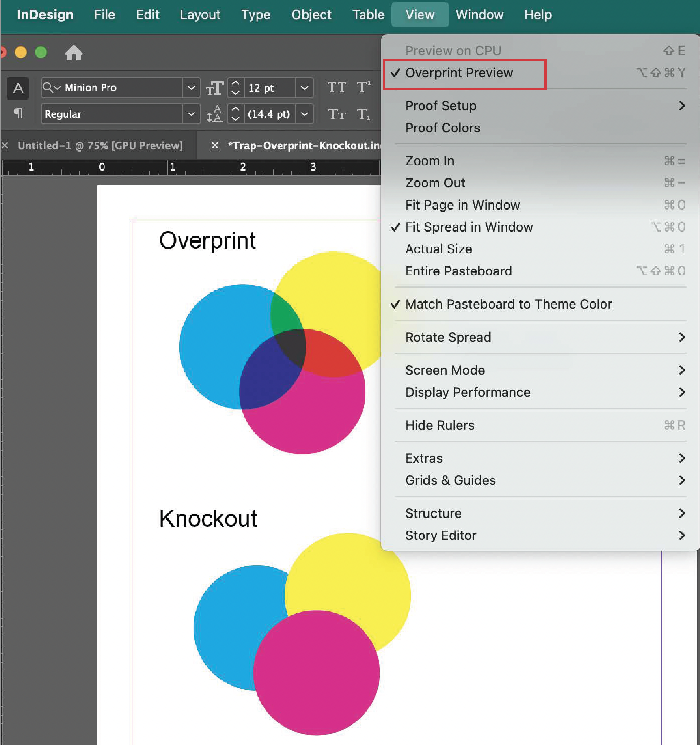Toggle Small Caps (Tt) button

337,114
